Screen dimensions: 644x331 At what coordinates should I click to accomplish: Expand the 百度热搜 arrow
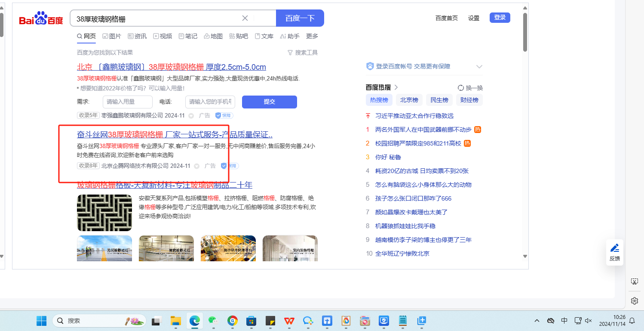coord(396,87)
